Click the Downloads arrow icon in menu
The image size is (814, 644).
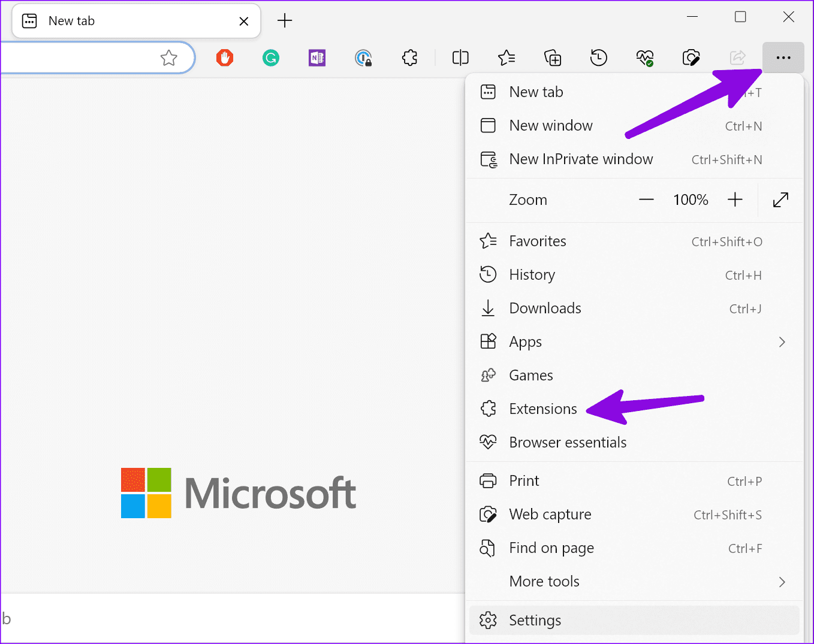489,308
